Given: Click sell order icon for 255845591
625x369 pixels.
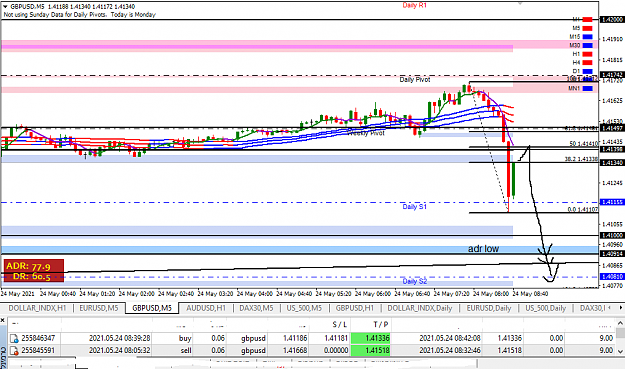Looking at the screenshot, I should click(x=14, y=351).
